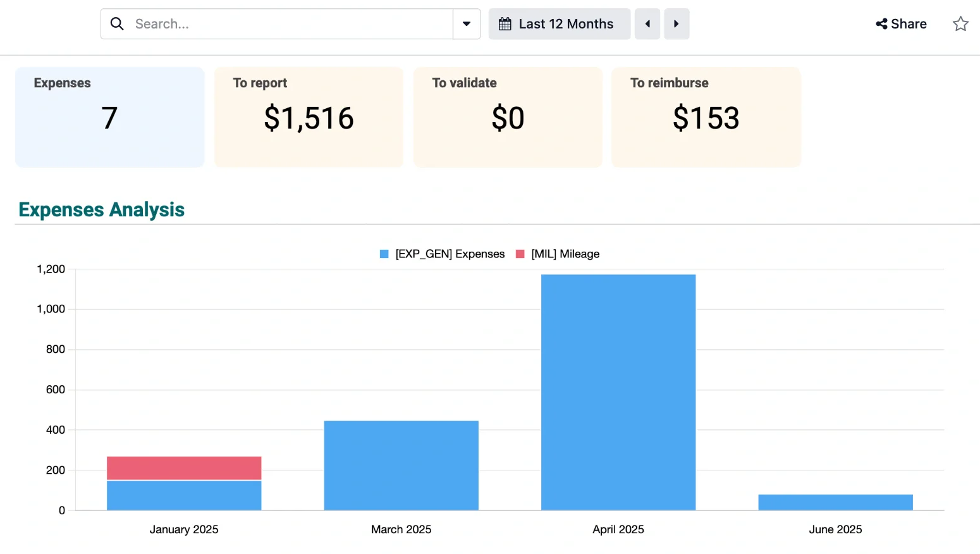Click the share network icon
Image resolution: width=980 pixels, height=554 pixels.
pos(881,24)
